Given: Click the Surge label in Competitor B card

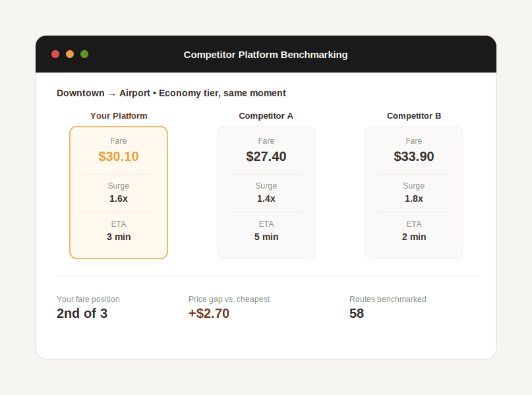Looking at the screenshot, I should click(414, 186).
